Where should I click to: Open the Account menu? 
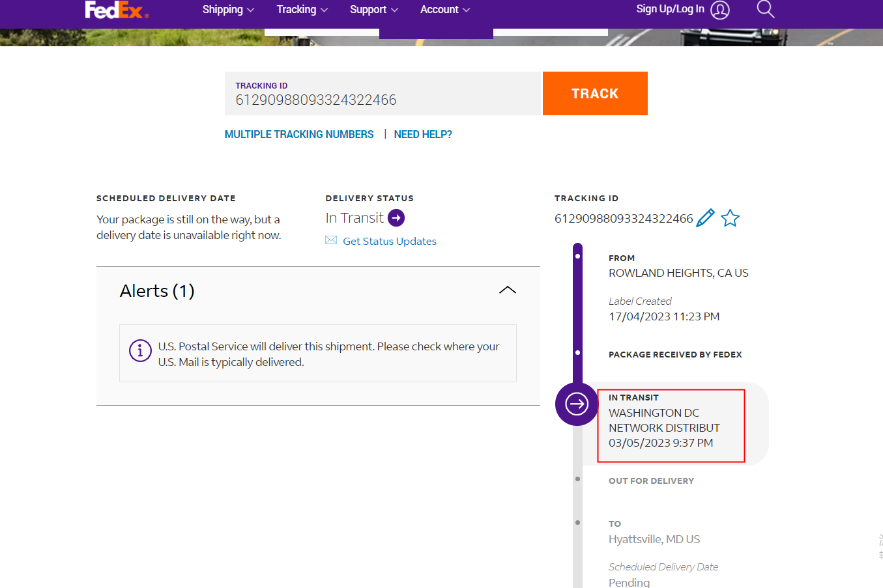444,10
